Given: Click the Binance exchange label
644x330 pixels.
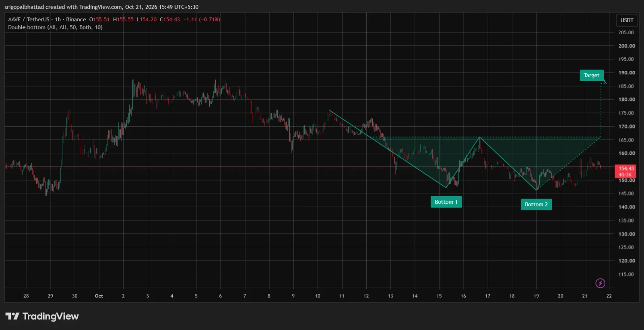Looking at the screenshot, I should (x=76, y=19).
